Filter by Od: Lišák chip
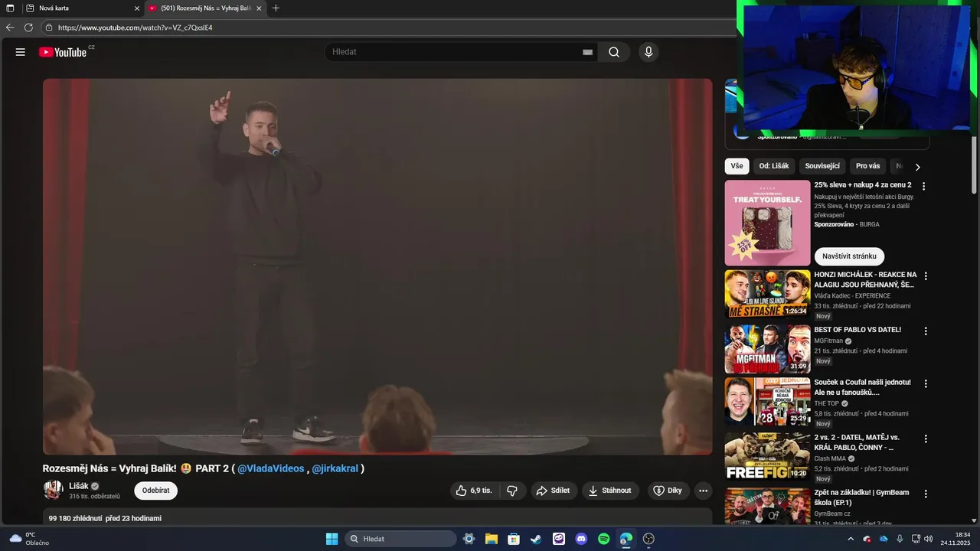 point(774,166)
